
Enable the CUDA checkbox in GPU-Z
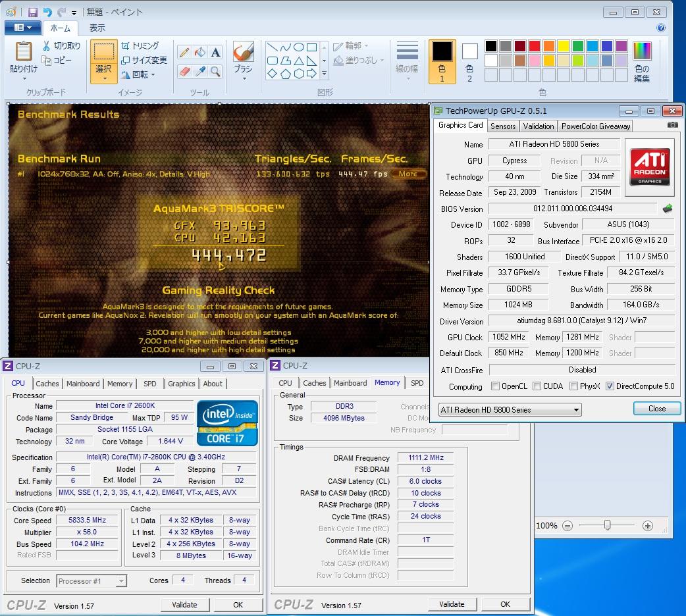(537, 386)
